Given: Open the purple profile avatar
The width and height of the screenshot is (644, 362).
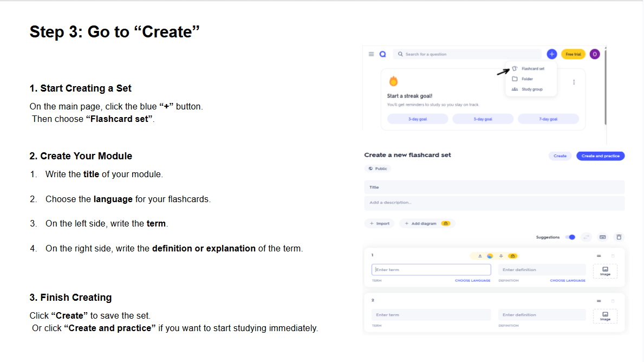Looking at the screenshot, I should pyautogui.click(x=595, y=54).
